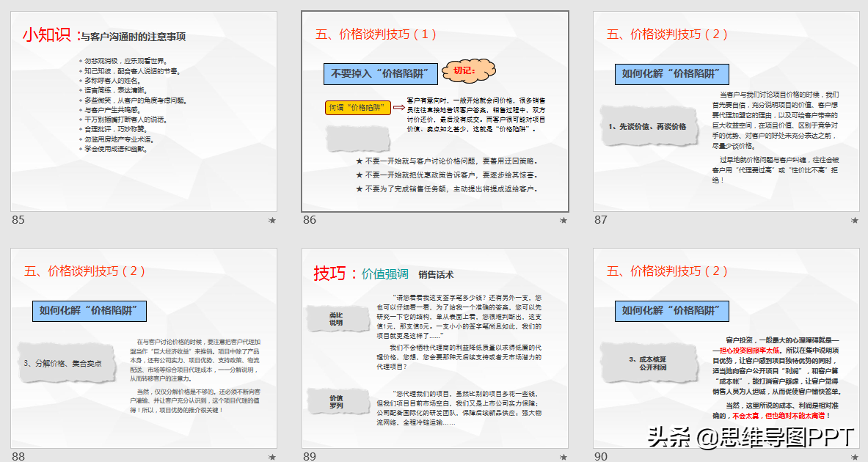Click the animation star icon under slide 88

click(272, 457)
